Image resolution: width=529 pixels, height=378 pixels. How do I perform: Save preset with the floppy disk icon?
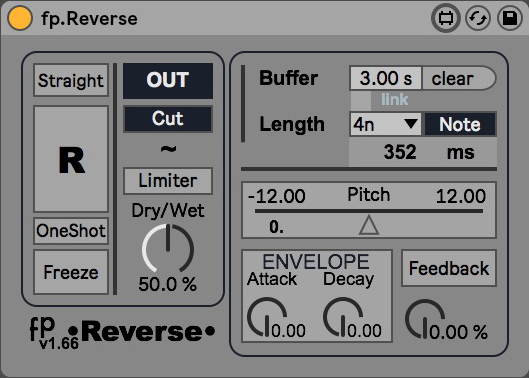pyautogui.click(x=510, y=18)
